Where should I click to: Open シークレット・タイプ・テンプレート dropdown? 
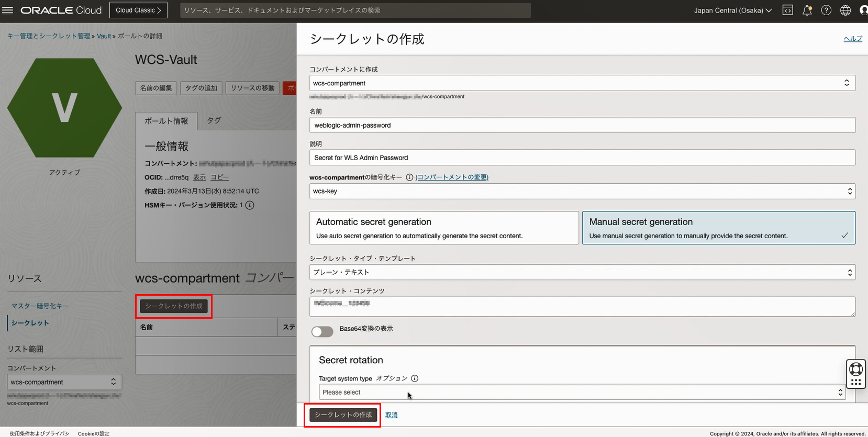[x=582, y=272]
